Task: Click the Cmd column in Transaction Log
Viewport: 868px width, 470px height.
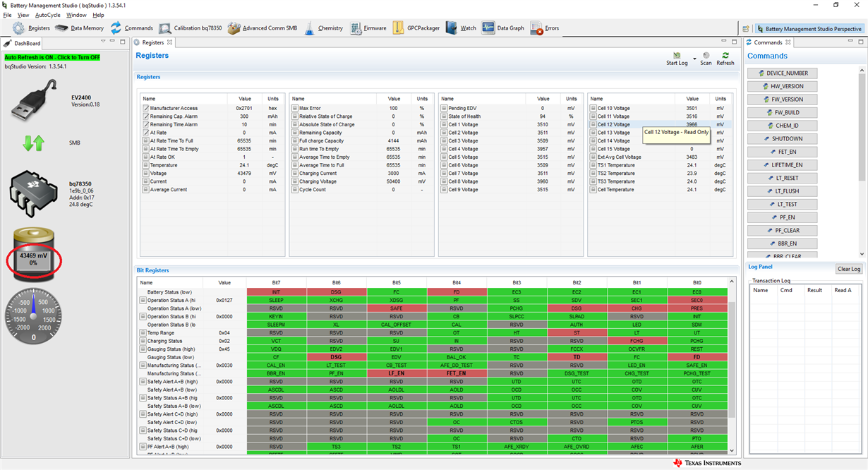Action: pos(791,290)
